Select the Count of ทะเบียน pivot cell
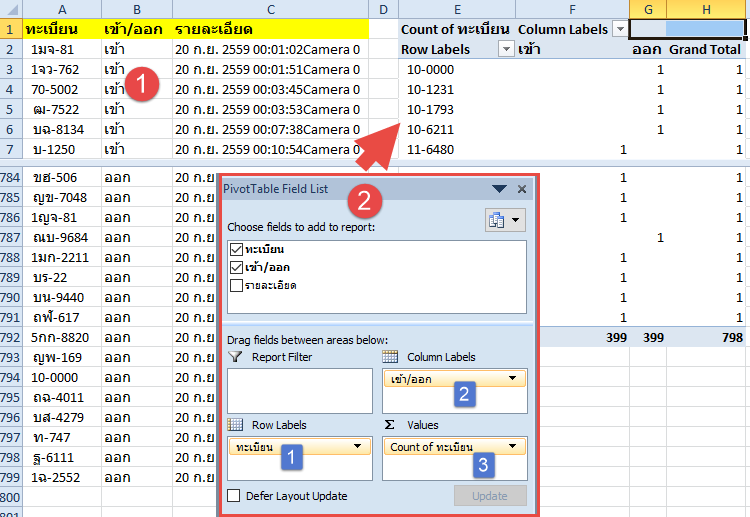 coord(457,29)
